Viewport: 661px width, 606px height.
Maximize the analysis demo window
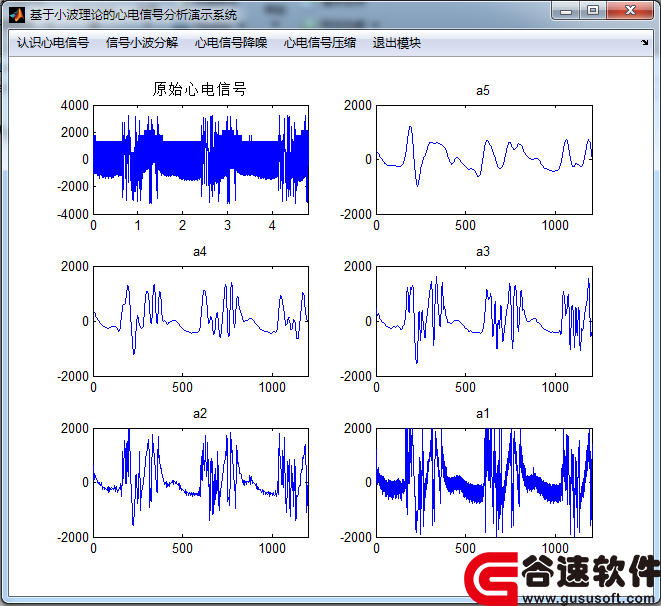pyautogui.click(x=593, y=11)
